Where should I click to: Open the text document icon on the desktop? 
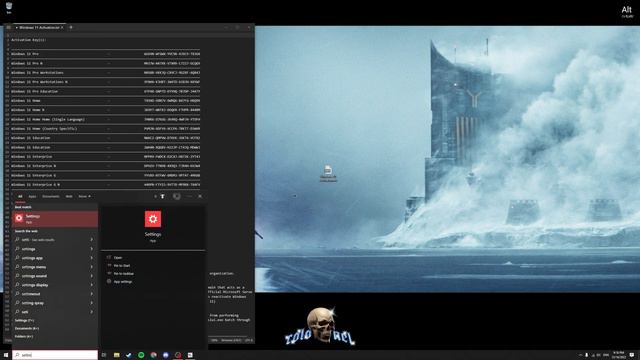(328, 173)
